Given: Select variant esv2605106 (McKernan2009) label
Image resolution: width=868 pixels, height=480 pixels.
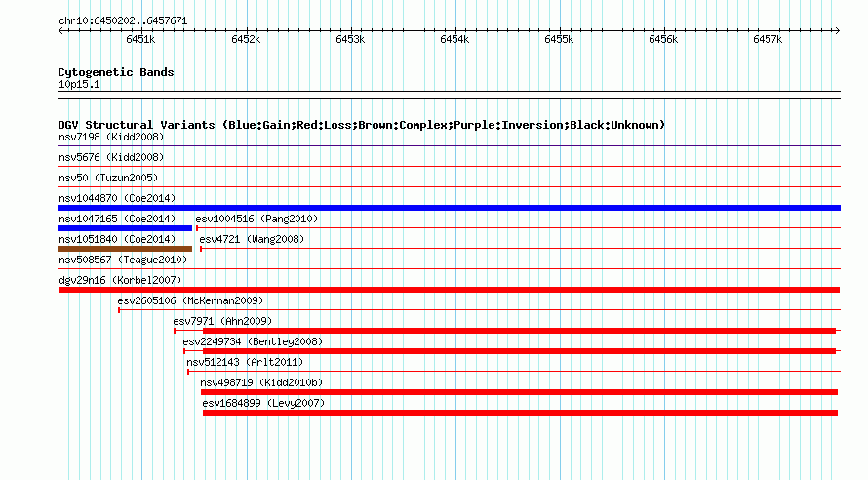Looking at the screenshot, I should click(190, 300).
